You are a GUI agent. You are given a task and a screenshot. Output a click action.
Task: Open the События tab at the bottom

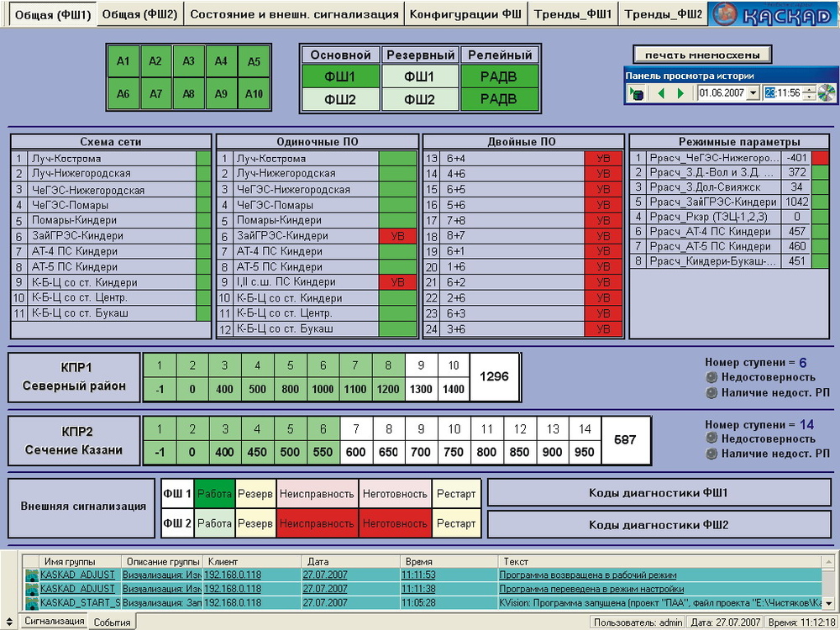112,622
